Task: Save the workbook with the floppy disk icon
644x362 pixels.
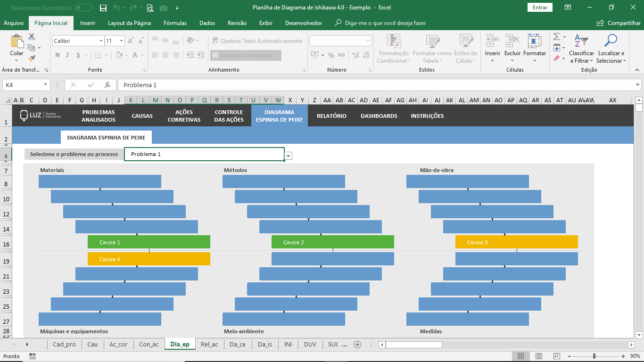Action: click(103, 8)
